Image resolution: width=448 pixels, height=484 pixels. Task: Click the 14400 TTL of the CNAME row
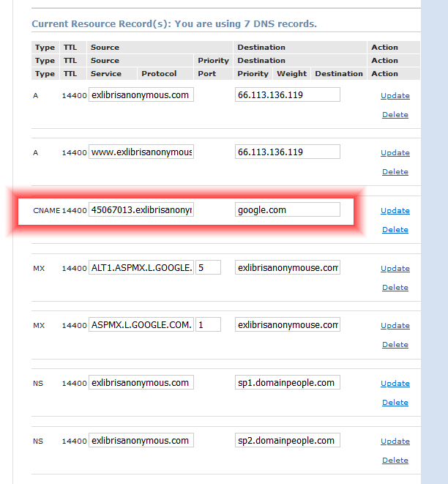coord(75,211)
